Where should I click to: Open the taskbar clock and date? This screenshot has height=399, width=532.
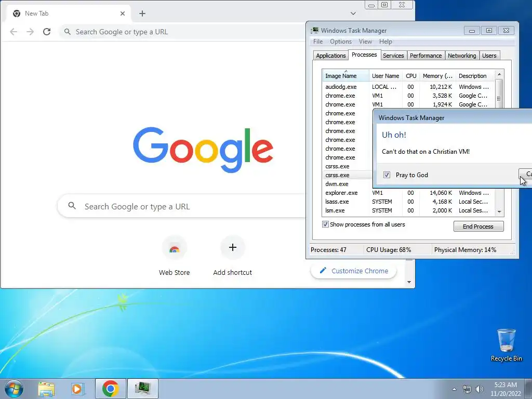click(x=506, y=389)
